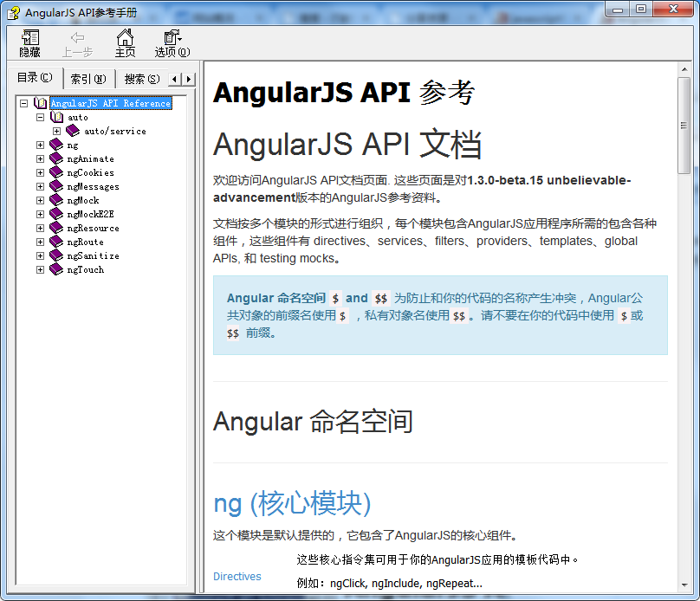
Task: Click the left tab scroll arrow
Action: click(176, 78)
